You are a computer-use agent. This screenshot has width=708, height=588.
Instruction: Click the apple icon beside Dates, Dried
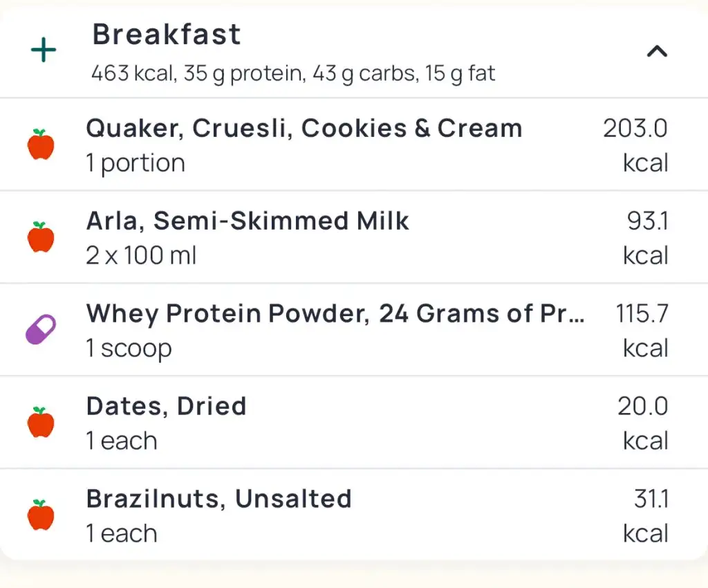tap(41, 423)
